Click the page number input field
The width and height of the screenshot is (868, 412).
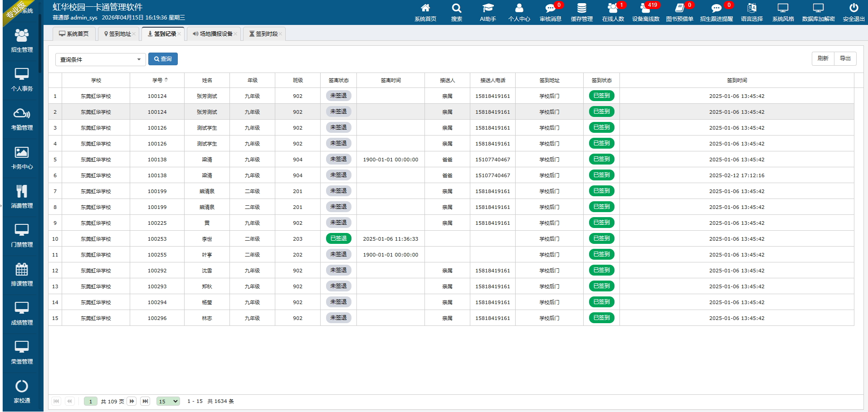click(x=91, y=401)
